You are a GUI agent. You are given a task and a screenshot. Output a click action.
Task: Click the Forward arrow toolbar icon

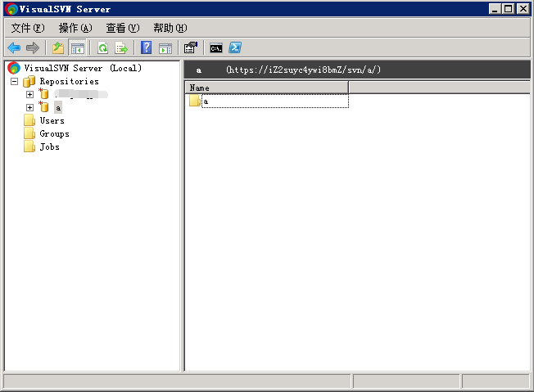(33, 48)
